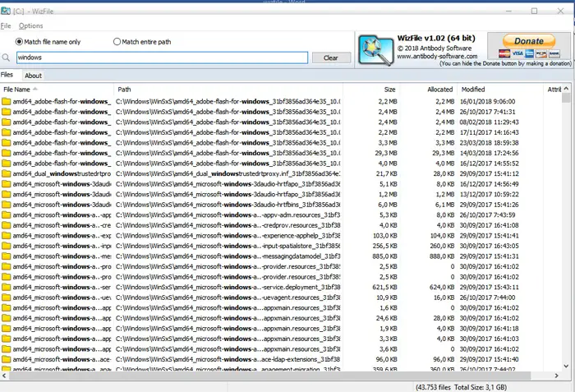575x392 pixels.
Task: Select the ace-ldap-extensions path entry
Action: (x=228, y=359)
